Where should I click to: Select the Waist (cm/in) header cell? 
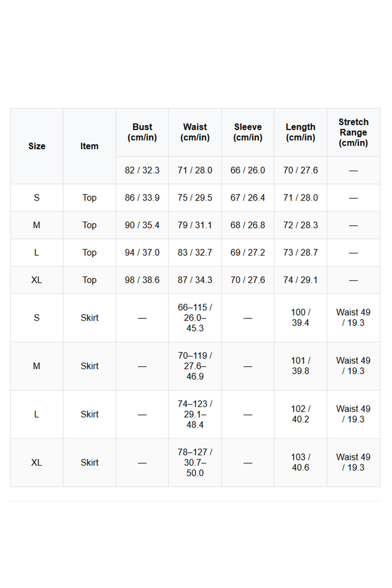[195, 132]
